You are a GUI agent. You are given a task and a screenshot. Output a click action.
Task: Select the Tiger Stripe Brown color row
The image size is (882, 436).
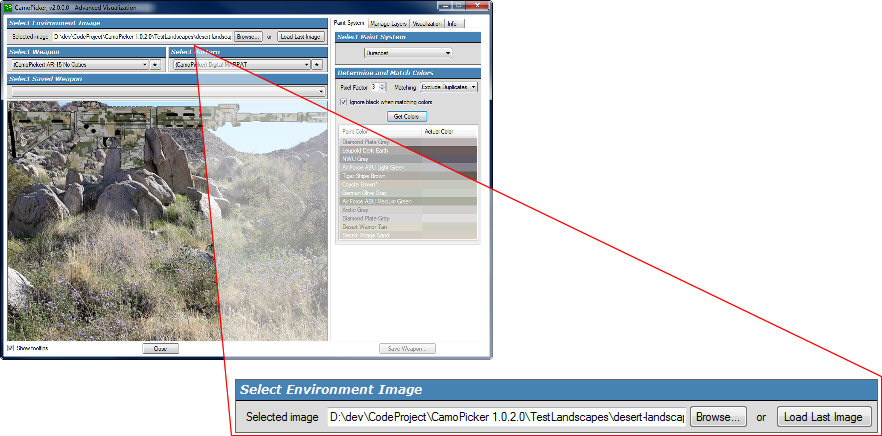408,176
